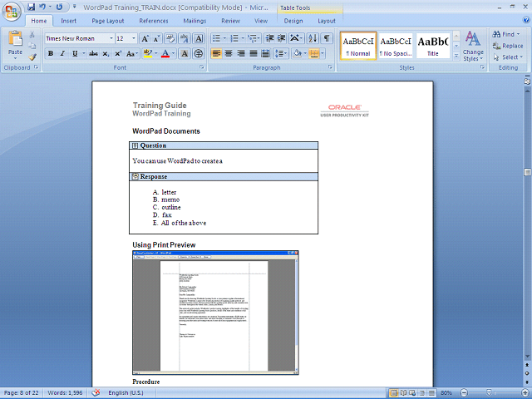Toggle show paragraph marks
Viewport: 532px width, 399px height.
(327, 38)
